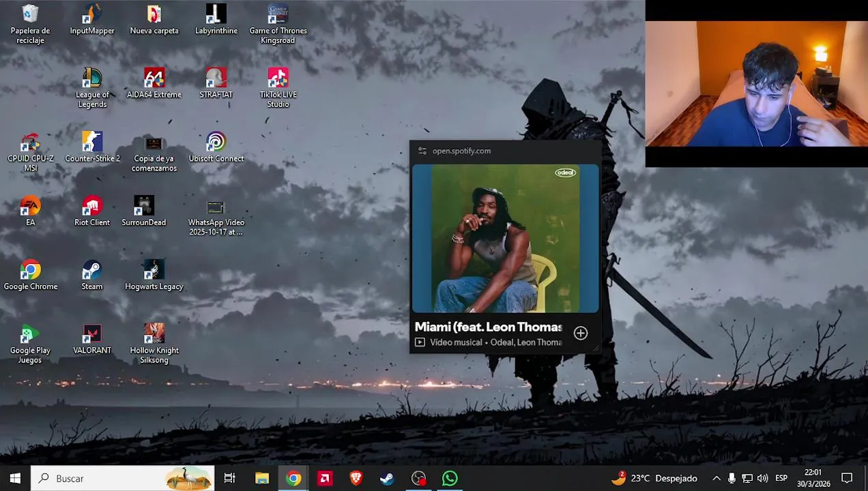Image resolution: width=868 pixels, height=491 pixels.
Task: Select the VALORANT desktop shortcut
Action: pyautogui.click(x=92, y=339)
